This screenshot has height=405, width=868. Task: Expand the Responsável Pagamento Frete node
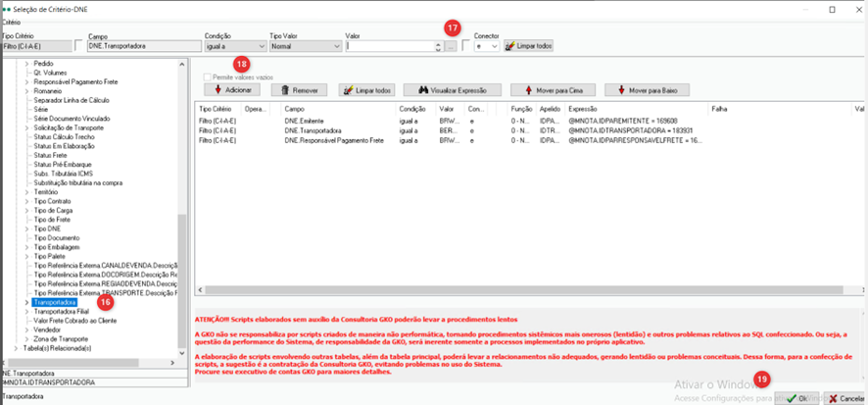click(27, 82)
